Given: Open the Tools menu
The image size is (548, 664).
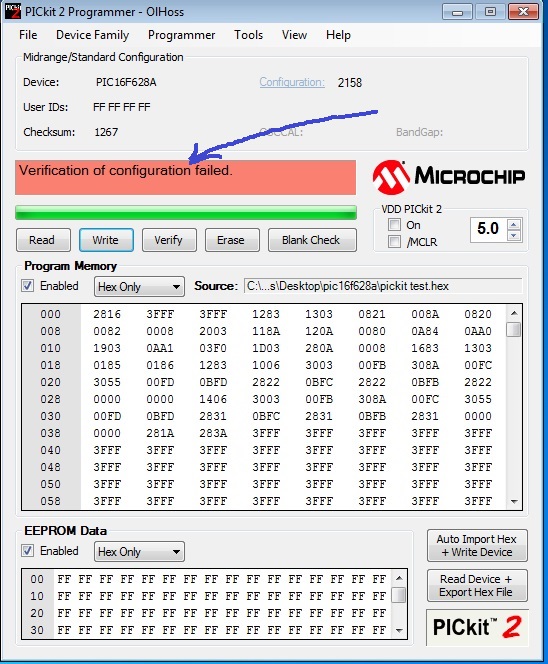Looking at the screenshot, I should pyautogui.click(x=249, y=35).
